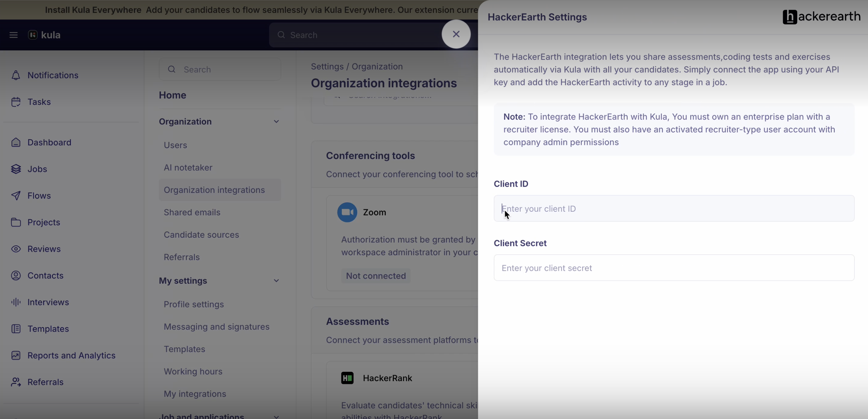Open Interviews in the left sidebar

coord(48,302)
